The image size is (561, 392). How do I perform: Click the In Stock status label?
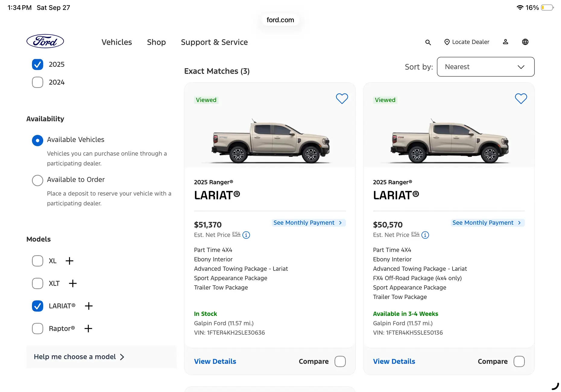206,314
